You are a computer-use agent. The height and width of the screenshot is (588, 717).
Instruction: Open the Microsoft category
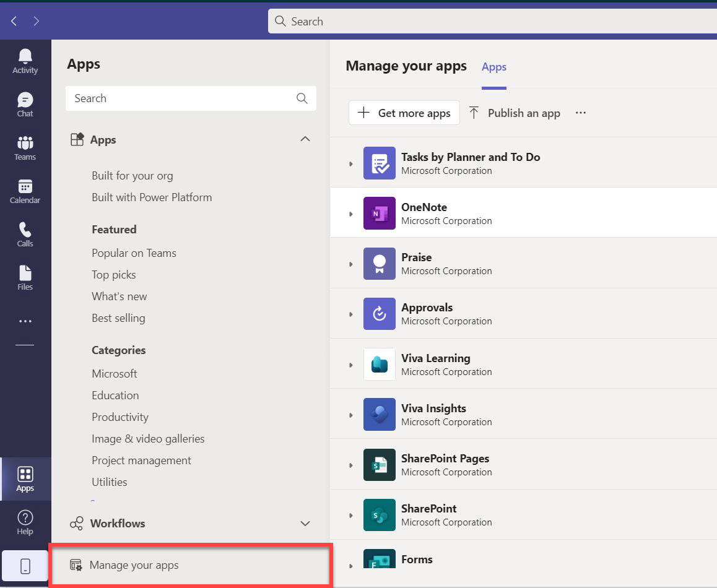115,374
